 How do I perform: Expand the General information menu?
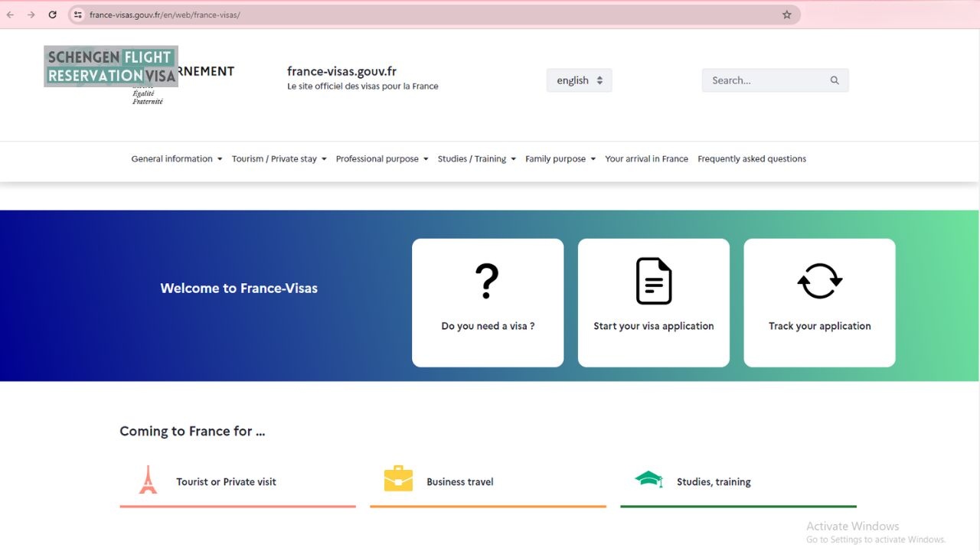point(177,159)
